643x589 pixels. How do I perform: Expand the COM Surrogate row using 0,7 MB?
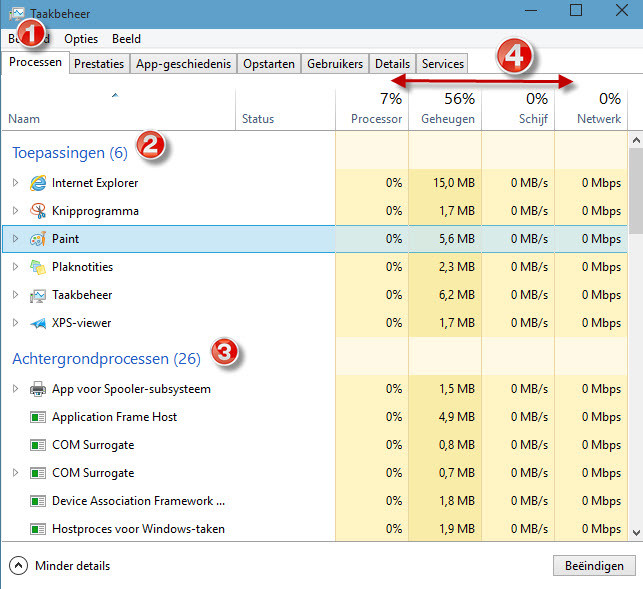click(x=15, y=473)
